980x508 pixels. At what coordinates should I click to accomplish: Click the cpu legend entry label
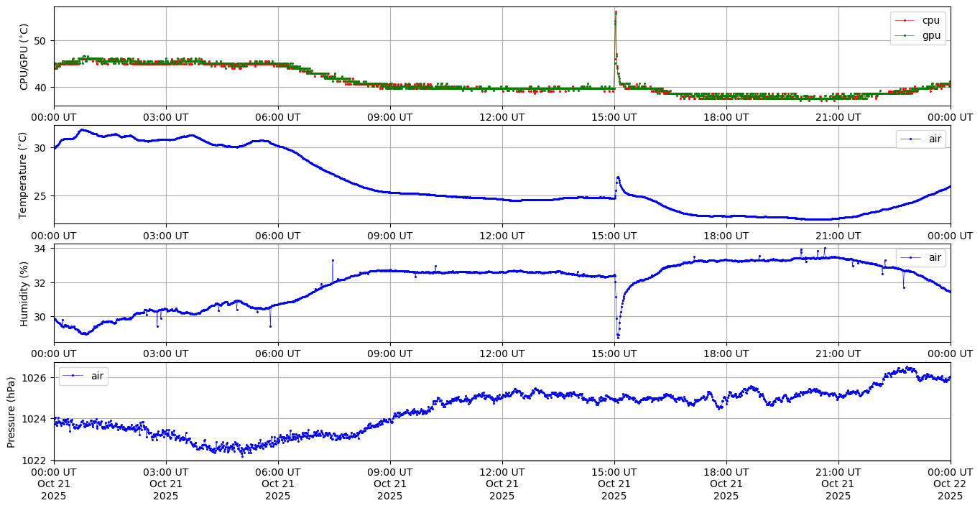930,21
